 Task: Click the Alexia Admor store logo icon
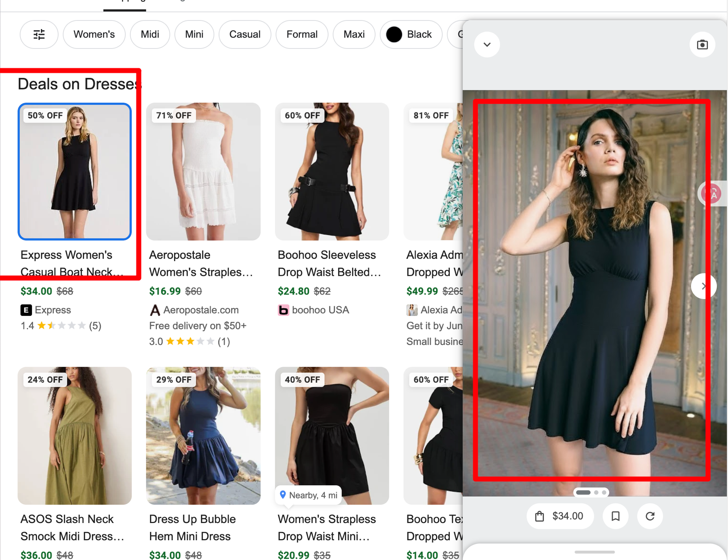412,310
